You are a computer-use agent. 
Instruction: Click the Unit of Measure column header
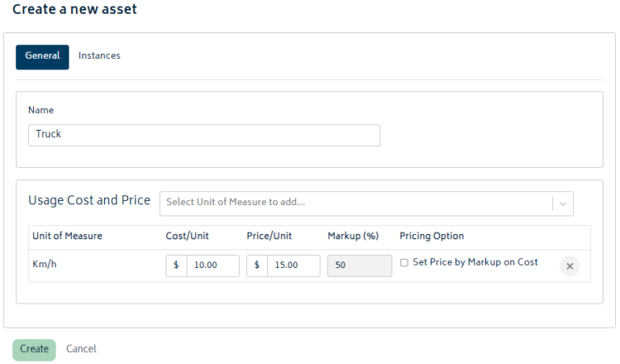(x=67, y=236)
